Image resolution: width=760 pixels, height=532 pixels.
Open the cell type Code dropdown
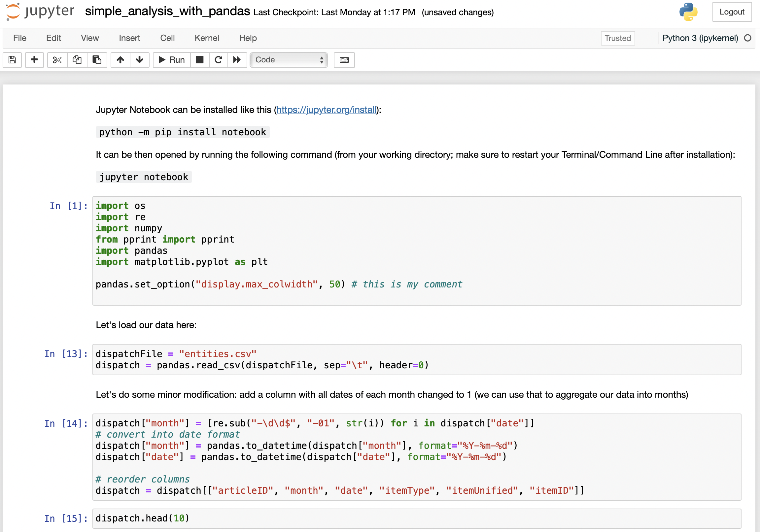[289, 60]
